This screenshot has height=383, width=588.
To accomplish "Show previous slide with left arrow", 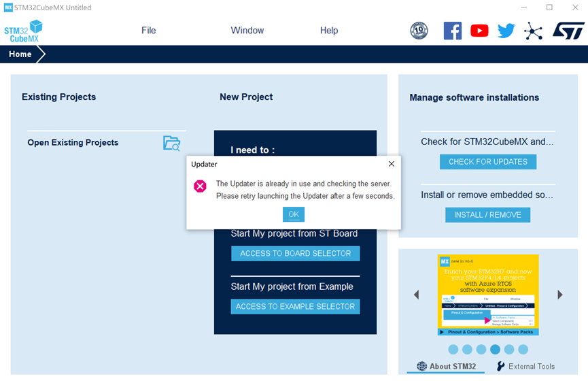I will pyautogui.click(x=416, y=295).
